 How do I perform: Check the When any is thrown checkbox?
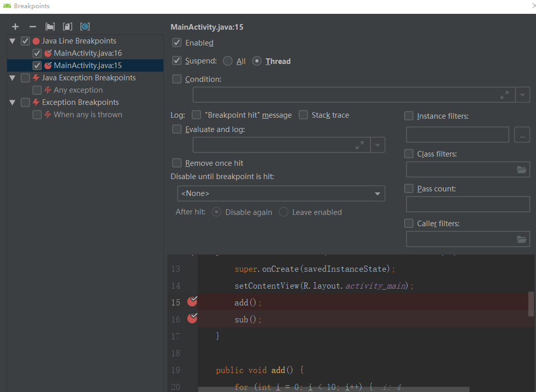37,115
